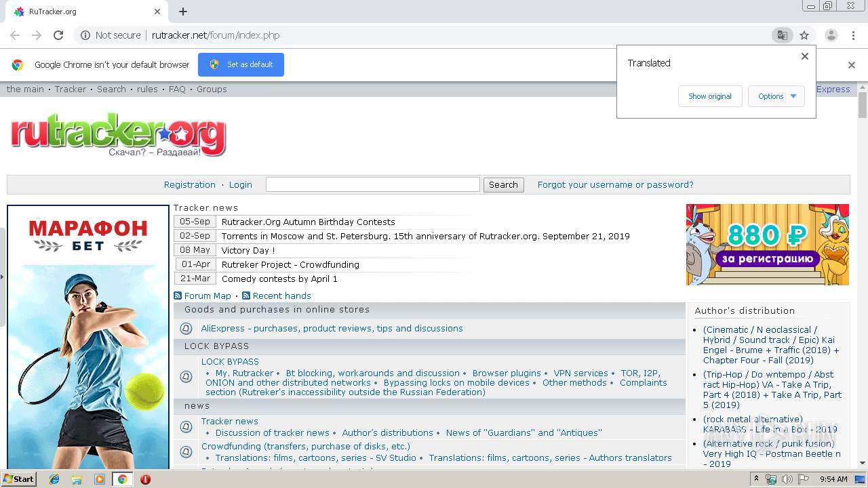The image size is (868, 488).
Task: Open Kai Engel Brume + Traffic distribution
Action: [x=771, y=345]
